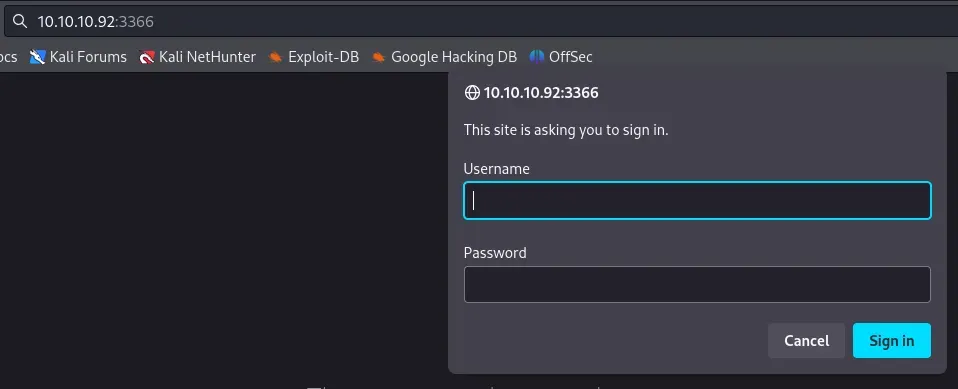Image resolution: width=958 pixels, height=389 pixels.
Task: Click the magnifier icon in address bar
Action: point(20,22)
